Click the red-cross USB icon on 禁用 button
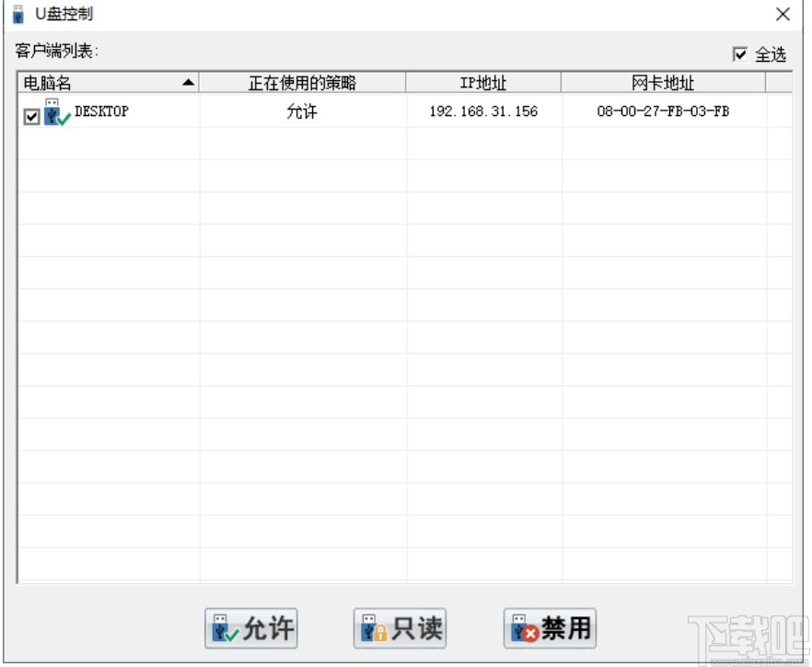Screen dimensions: 812x667 pos(523,628)
